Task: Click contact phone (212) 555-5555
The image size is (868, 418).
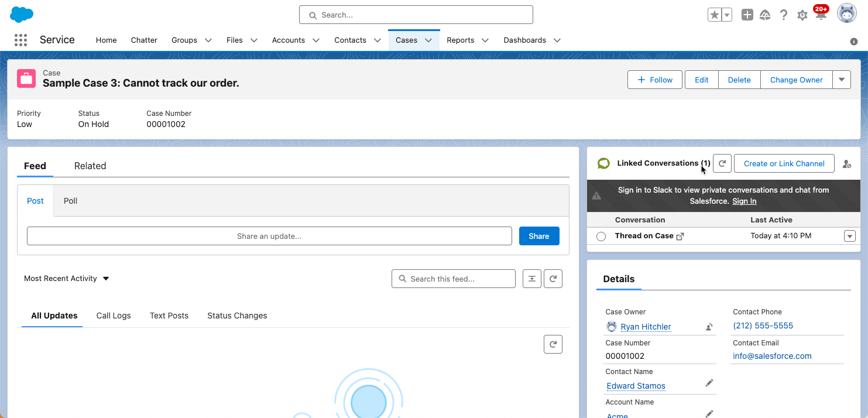Action: (x=763, y=326)
